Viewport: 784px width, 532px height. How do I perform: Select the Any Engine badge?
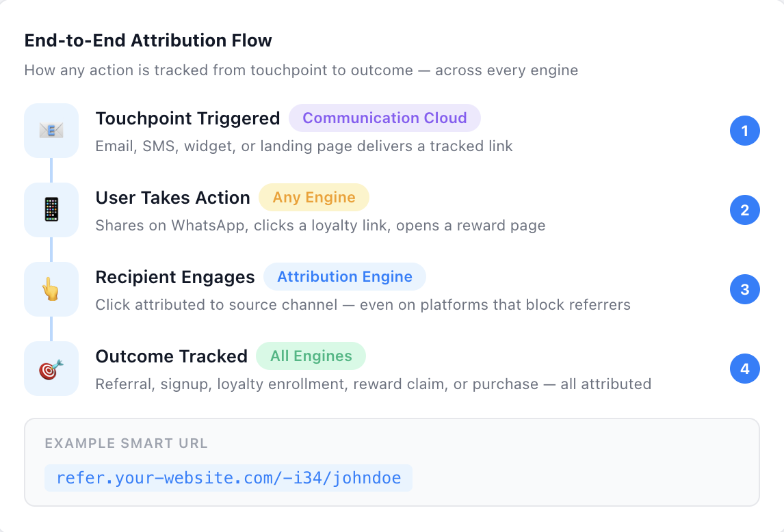(314, 198)
